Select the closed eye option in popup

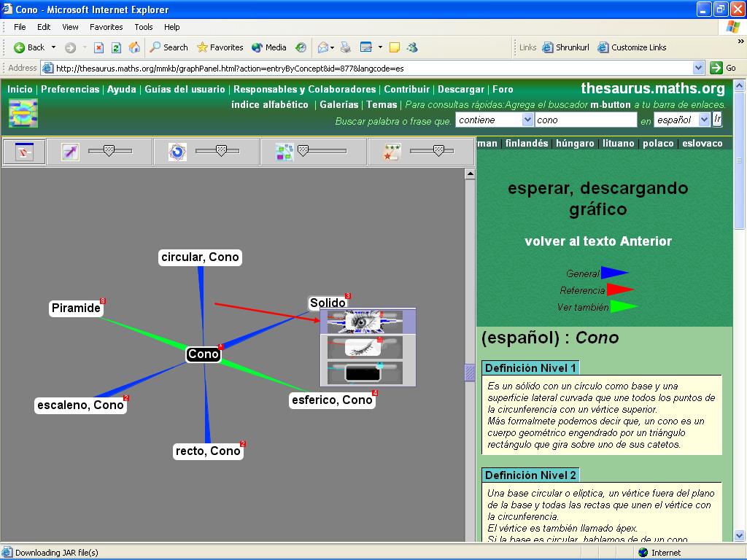coord(368,347)
